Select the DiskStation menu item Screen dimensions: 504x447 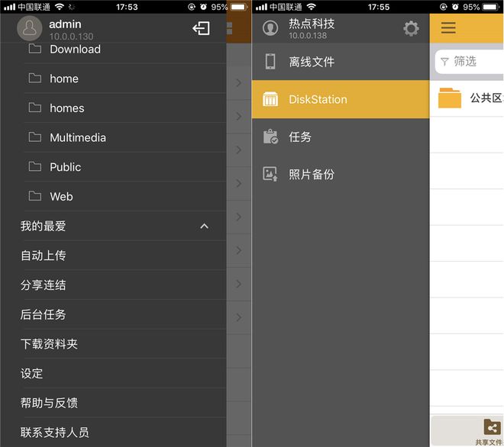[x=341, y=99]
